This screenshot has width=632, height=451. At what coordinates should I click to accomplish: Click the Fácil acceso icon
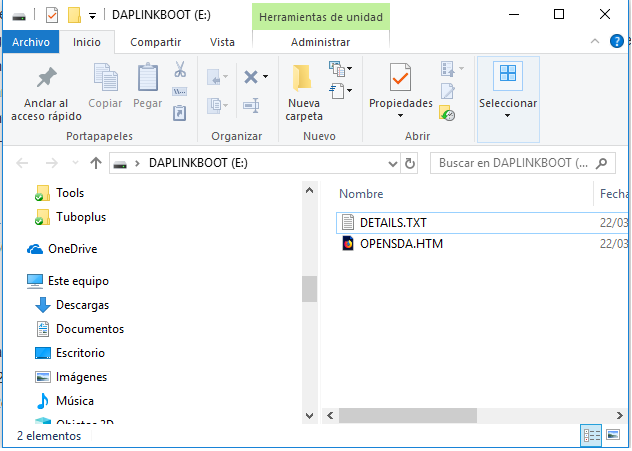pyautogui.click(x=337, y=91)
